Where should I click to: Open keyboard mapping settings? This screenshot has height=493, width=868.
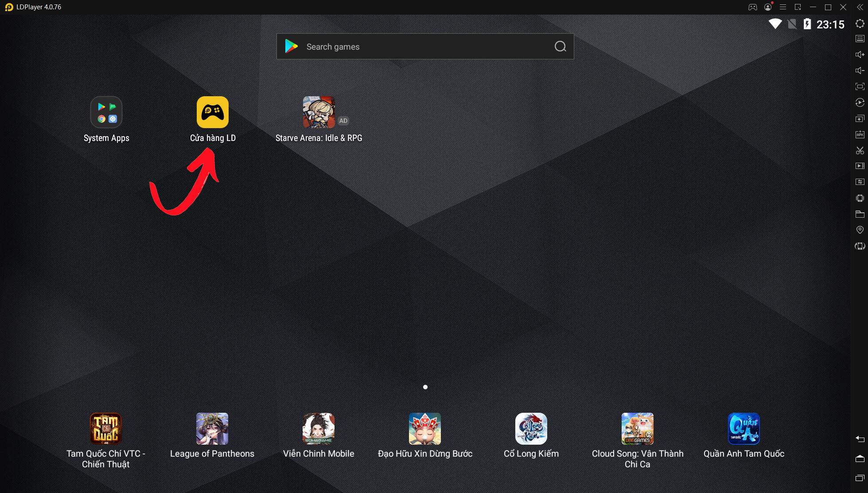(x=860, y=39)
